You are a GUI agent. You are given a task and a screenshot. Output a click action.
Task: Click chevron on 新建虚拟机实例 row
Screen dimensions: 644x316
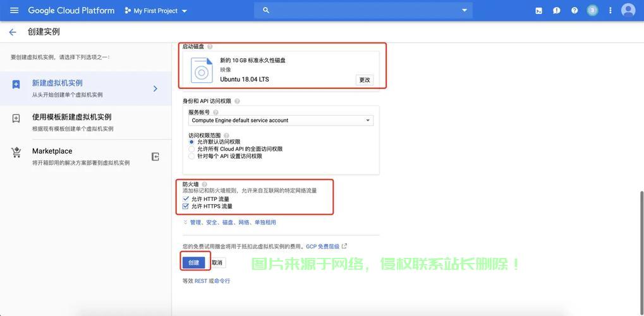pyautogui.click(x=155, y=88)
